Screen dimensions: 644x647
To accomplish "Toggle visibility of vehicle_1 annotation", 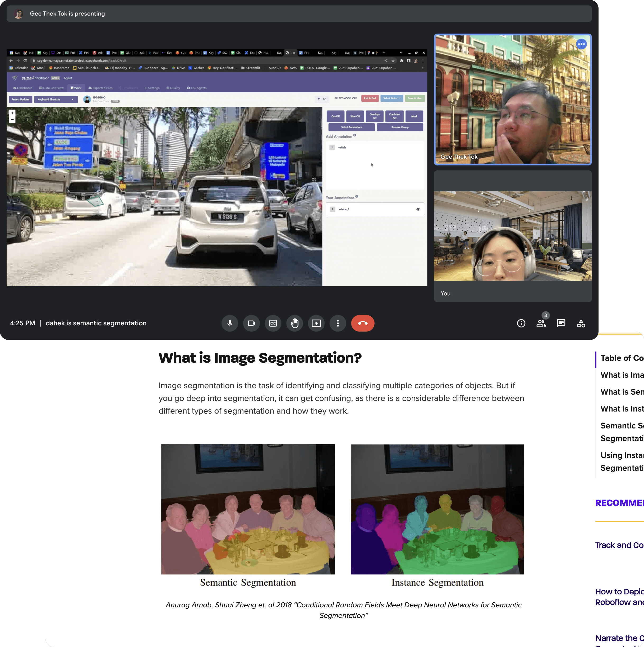I will pyautogui.click(x=418, y=209).
